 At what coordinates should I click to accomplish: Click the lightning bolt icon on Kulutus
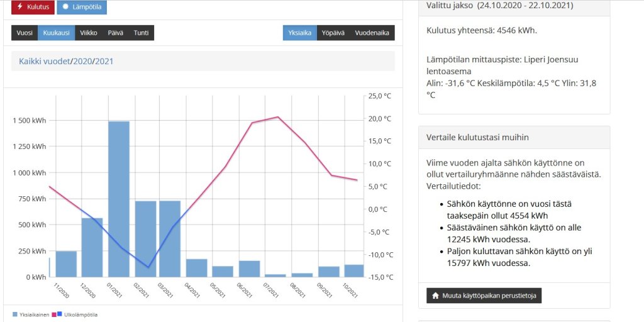click(21, 7)
